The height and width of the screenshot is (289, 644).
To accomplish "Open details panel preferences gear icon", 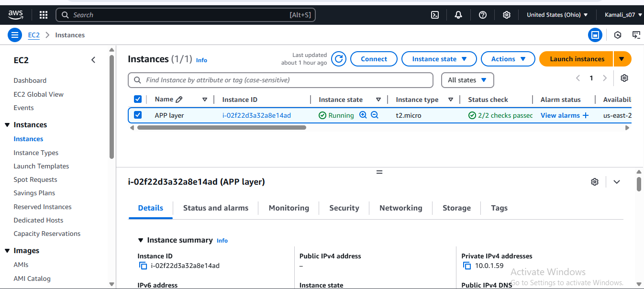I will [595, 182].
